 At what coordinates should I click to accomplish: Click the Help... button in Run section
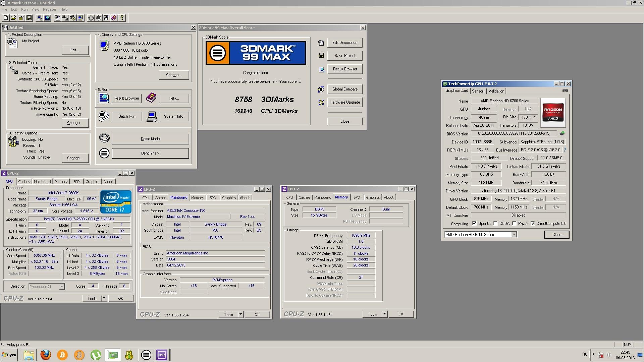click(x=173, y=98)
